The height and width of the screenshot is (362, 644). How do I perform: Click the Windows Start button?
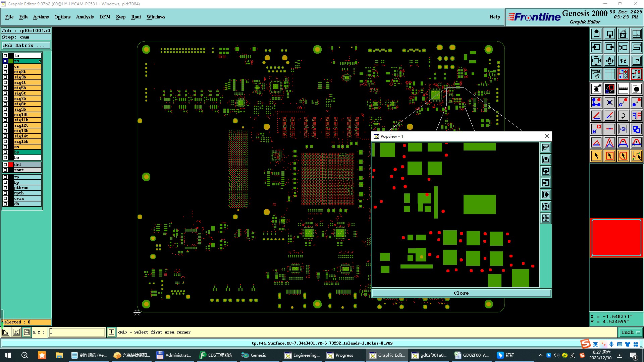(x=8, y=355)
